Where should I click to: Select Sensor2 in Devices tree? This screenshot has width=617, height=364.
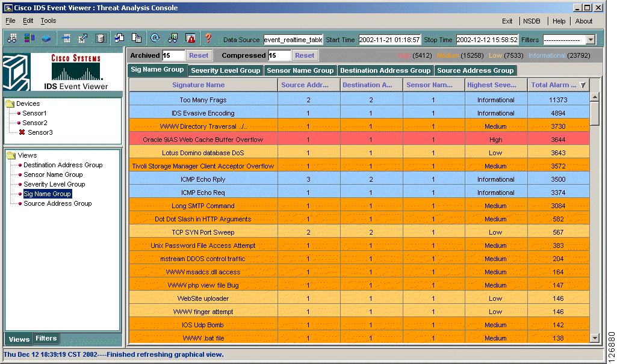(35, 123)
